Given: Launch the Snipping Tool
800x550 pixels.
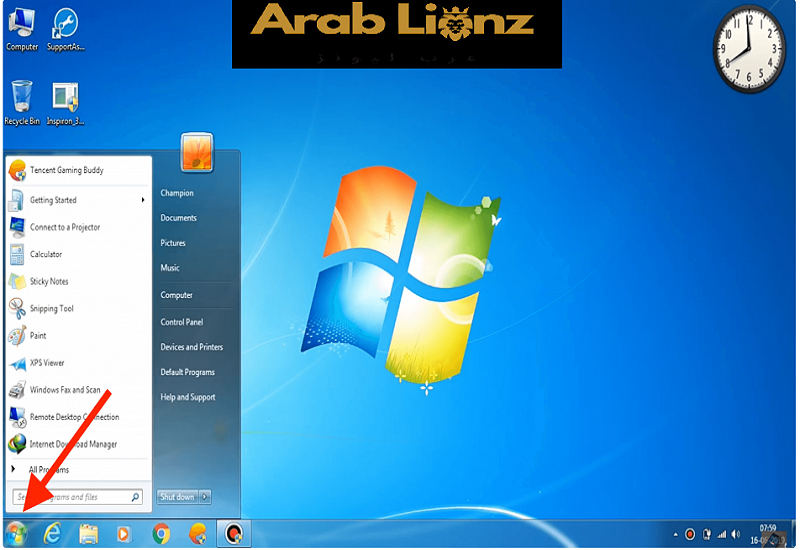Looking at the screenshot, I should [x=79, y=308].
